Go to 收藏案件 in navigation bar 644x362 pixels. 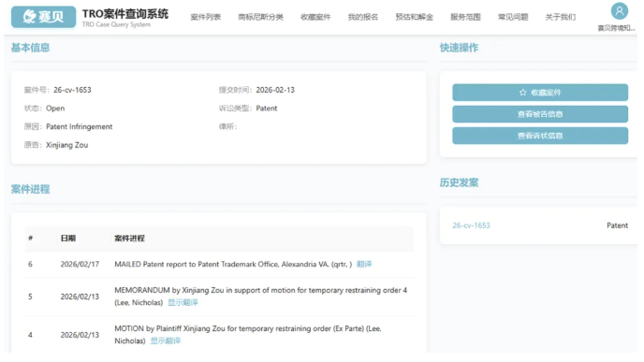pyautogui.click(x=315, y=17)
